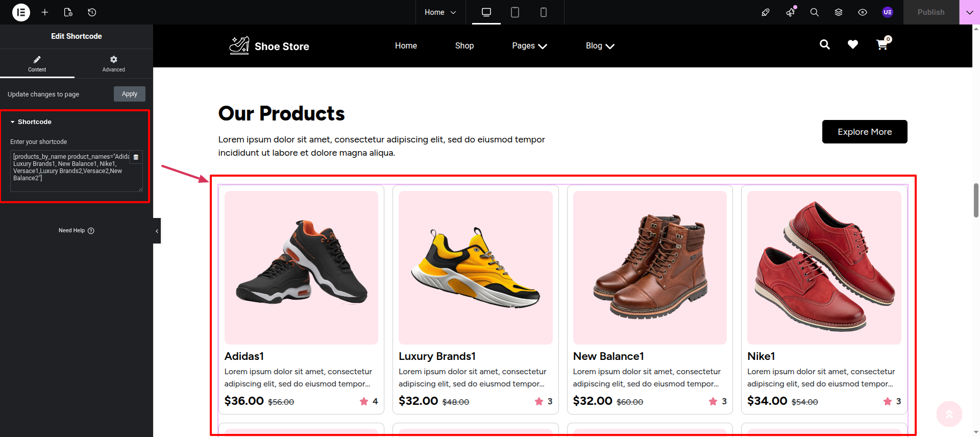Open the Home page selector dropdown
The width and height of the screenshot is (980, 437).
(440, 12)
